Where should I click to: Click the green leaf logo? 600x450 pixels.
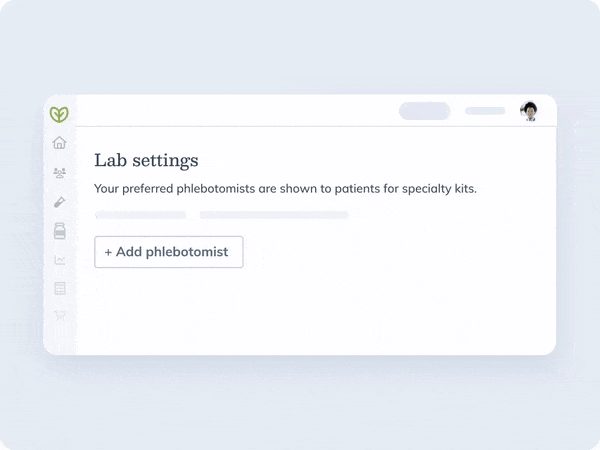59,114
